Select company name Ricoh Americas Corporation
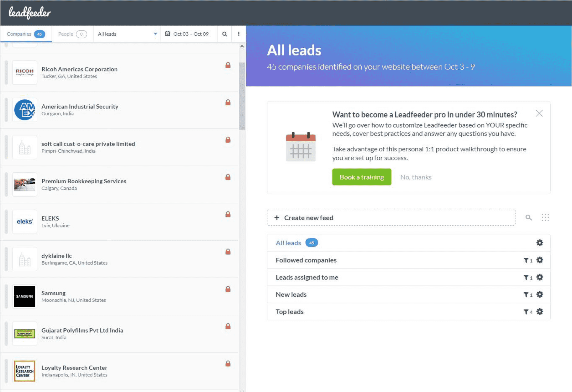Image resolution: width=572 pixels, height=392 pixels. (79, 69)
